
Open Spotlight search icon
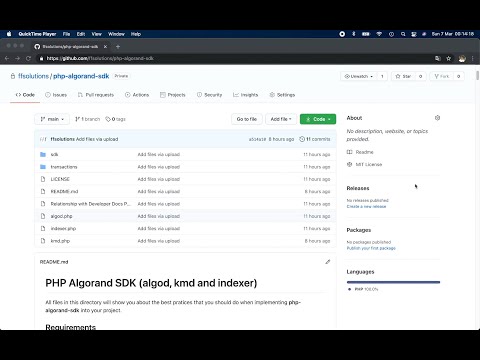click(403, 34)
